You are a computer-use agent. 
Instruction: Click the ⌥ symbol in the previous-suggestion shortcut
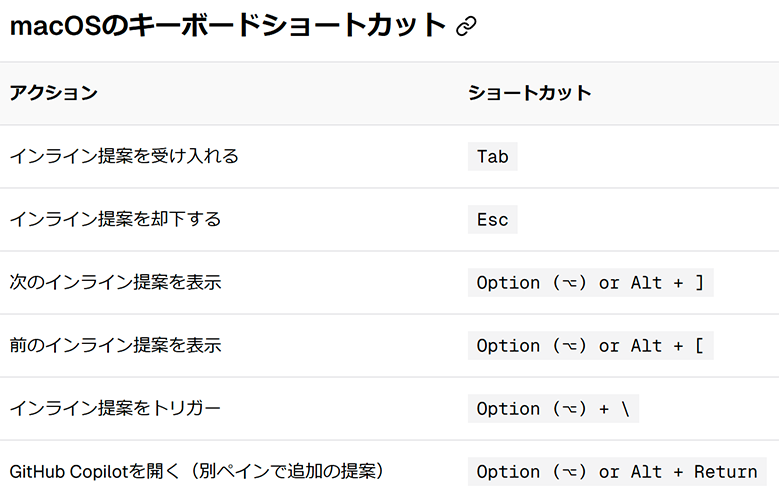pyautogui.click(x=569, y=346)
